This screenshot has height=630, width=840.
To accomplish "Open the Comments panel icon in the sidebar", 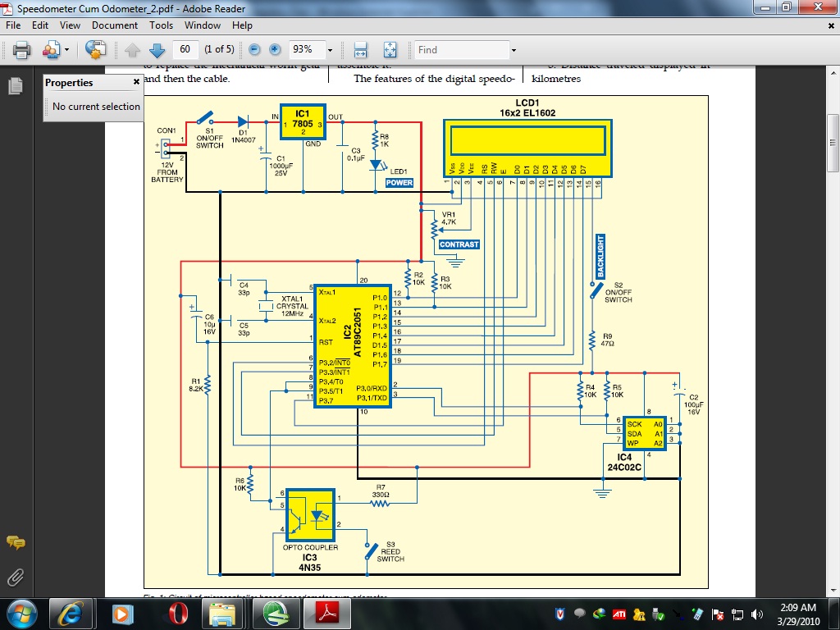I will [16, 543].
